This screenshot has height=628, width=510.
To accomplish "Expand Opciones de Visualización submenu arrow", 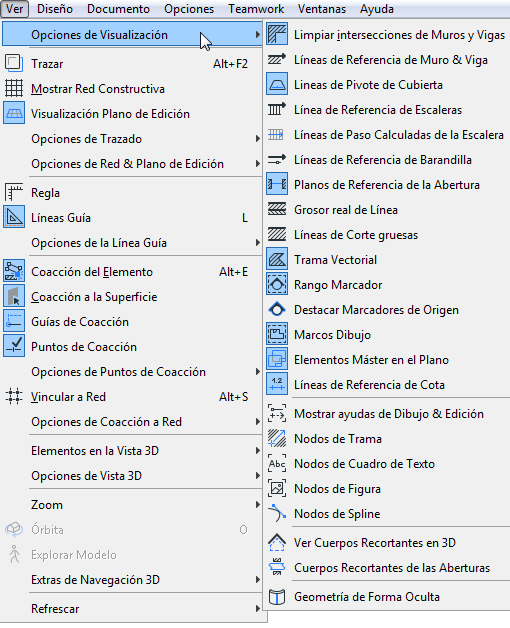I will (x=258, y=35).
